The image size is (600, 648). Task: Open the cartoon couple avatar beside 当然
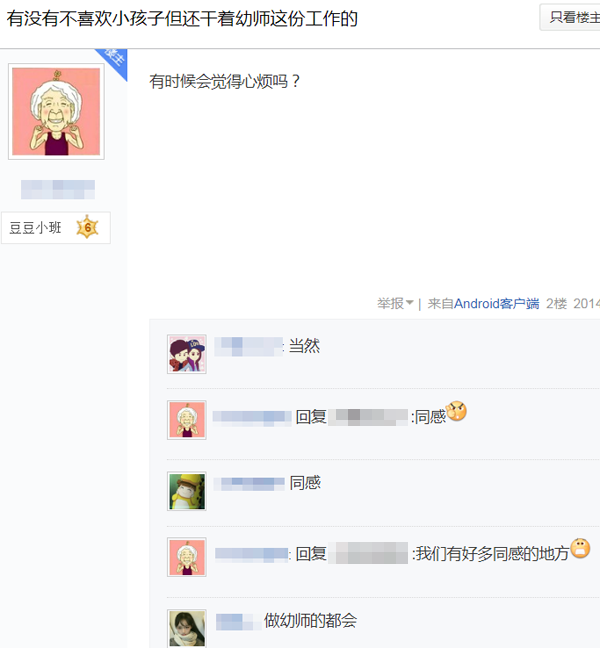point(187,354)
